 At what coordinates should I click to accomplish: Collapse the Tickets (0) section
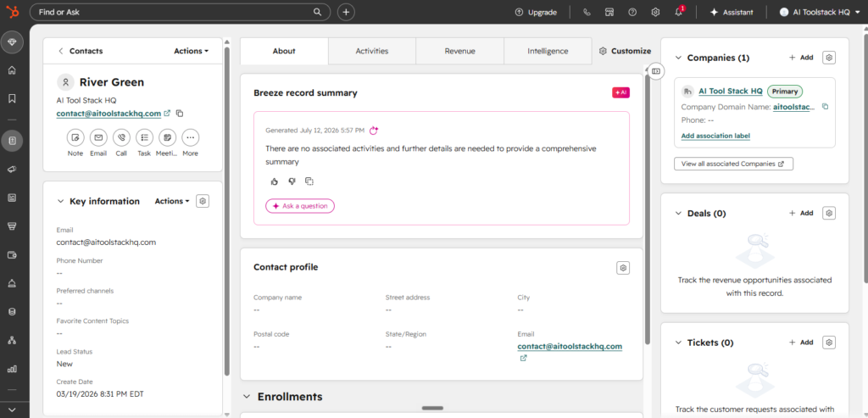coord(678,343)
